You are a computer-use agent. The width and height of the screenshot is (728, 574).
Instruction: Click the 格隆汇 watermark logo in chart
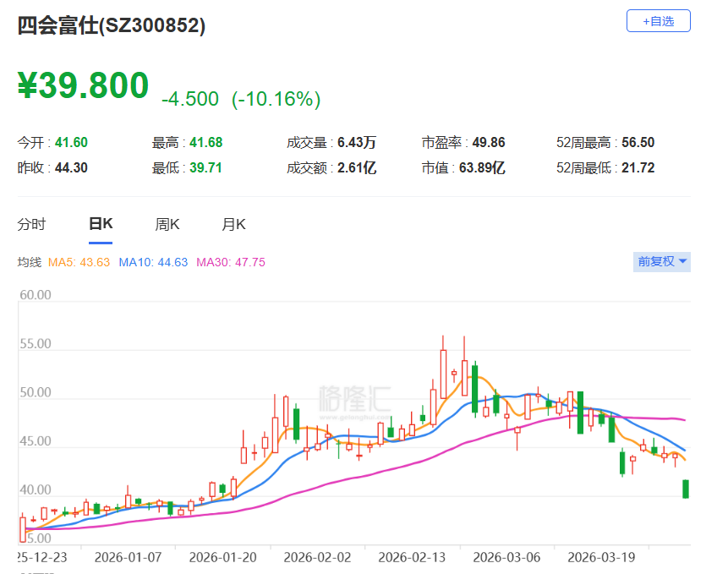click(349, 396)
